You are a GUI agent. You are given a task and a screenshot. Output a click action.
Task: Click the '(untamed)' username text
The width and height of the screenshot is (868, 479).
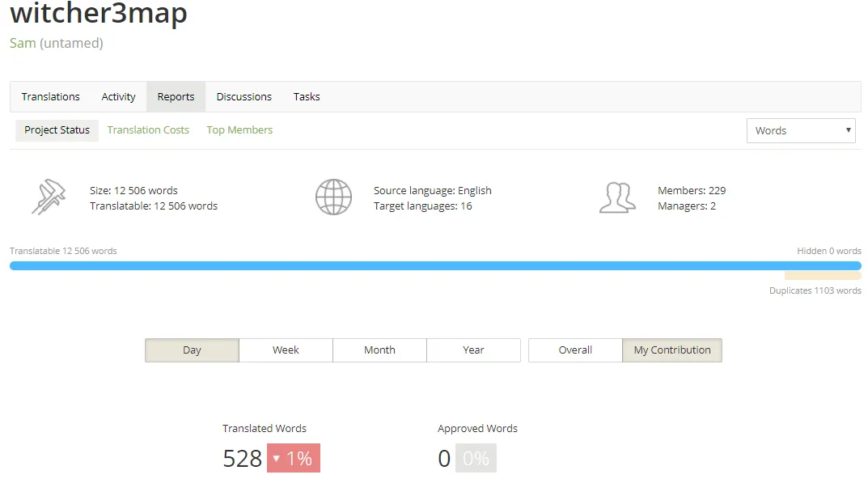(71, 43)
